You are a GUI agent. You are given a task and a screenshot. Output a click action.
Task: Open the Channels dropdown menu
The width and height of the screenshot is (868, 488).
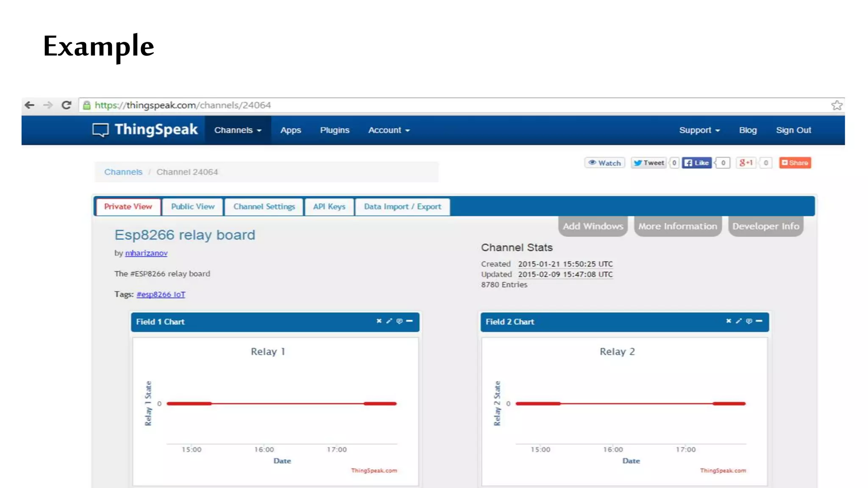click(238, 130)
